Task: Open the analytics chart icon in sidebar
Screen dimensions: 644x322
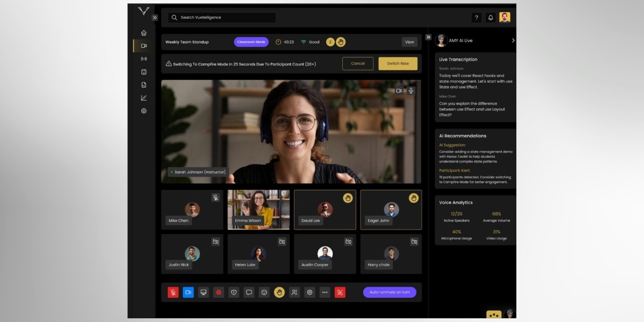Action: [x=143, y=98]
